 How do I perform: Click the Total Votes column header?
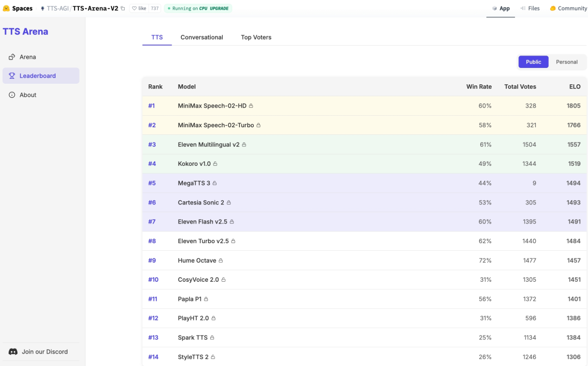pos(520,86)
